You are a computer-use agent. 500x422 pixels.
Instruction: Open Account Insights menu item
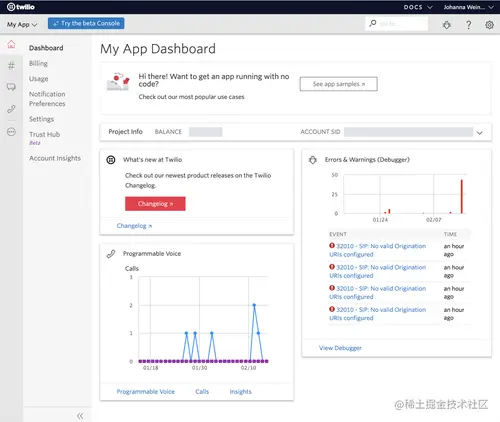[55, 158]
